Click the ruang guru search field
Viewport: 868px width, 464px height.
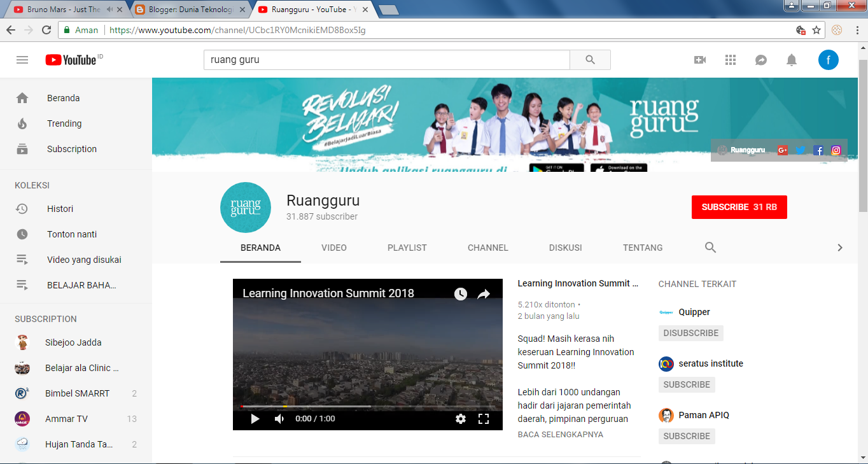[x=386, y=60]
